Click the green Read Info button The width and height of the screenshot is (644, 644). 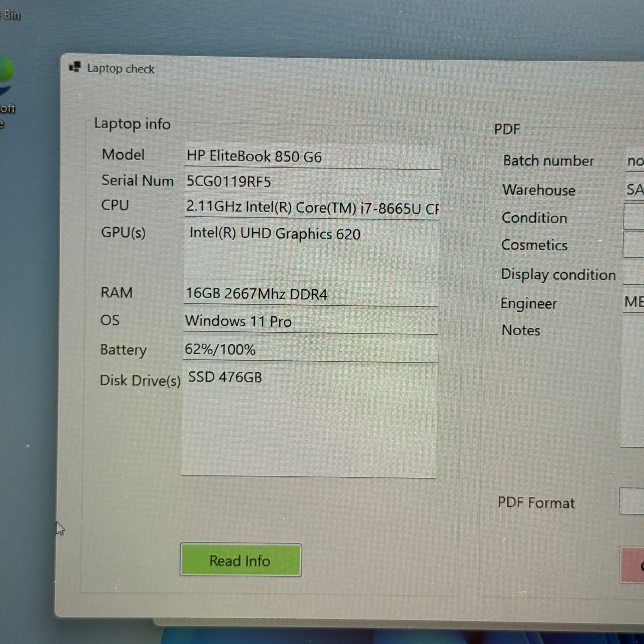click(x=241, y=560)
